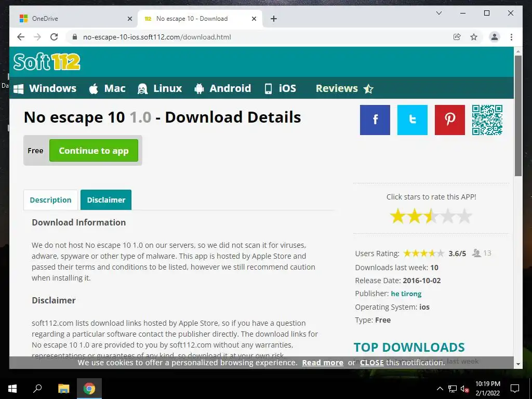The height and width of the screenshot is (399, 532).
Task: Select the No escape 10 - Download tab
Action: click(x=200, y=19)
